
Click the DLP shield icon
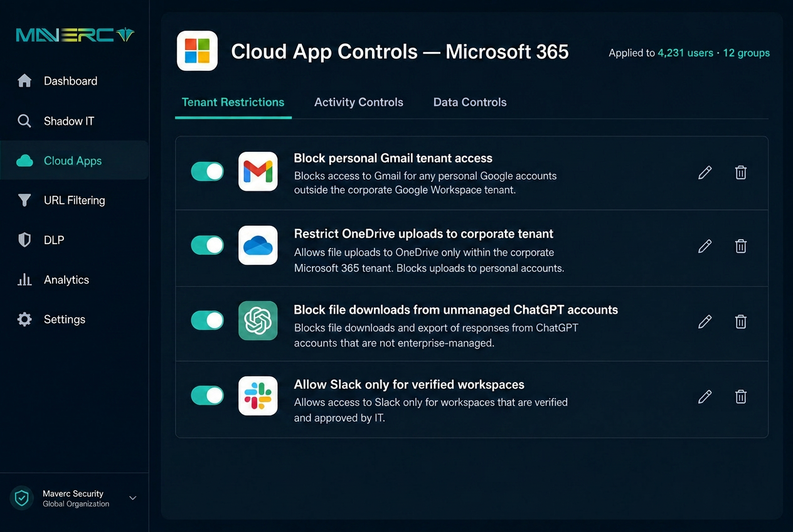24,240
